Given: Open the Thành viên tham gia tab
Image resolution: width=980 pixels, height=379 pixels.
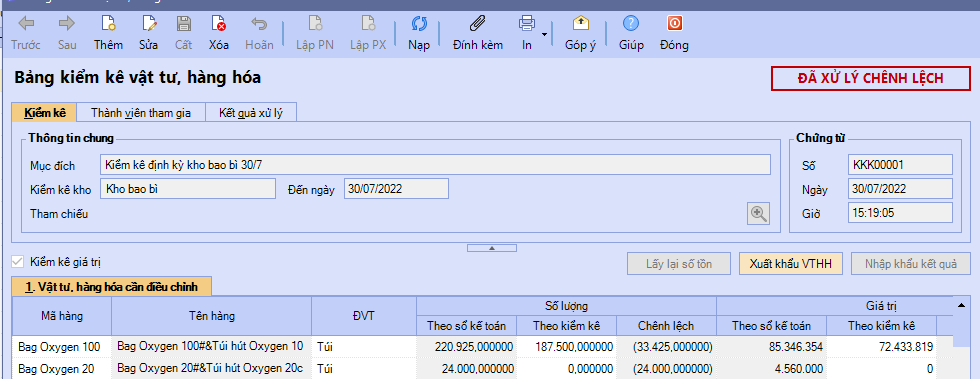Looking at the screenshot, I should point(140,113).
